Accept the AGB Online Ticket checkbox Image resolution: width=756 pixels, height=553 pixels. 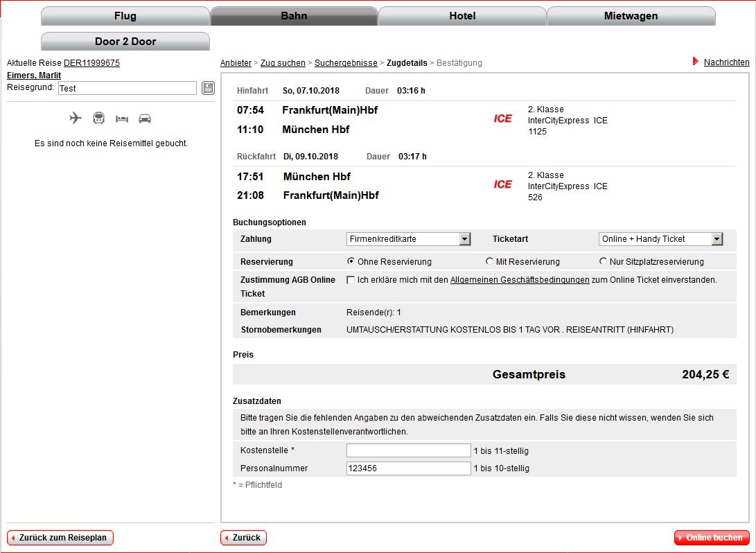(351, 280)
